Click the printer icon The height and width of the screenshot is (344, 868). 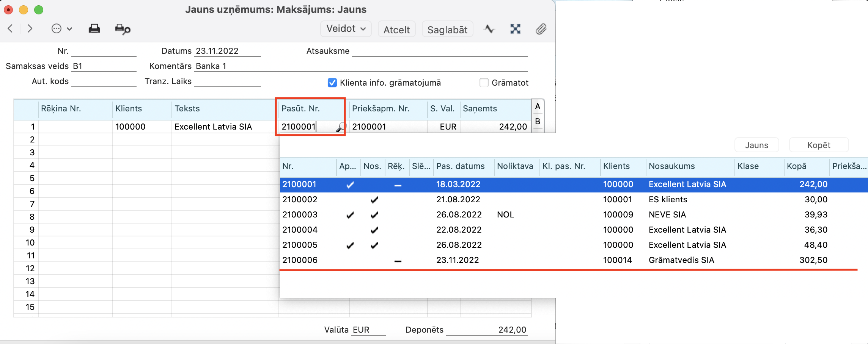coord(94,29)
